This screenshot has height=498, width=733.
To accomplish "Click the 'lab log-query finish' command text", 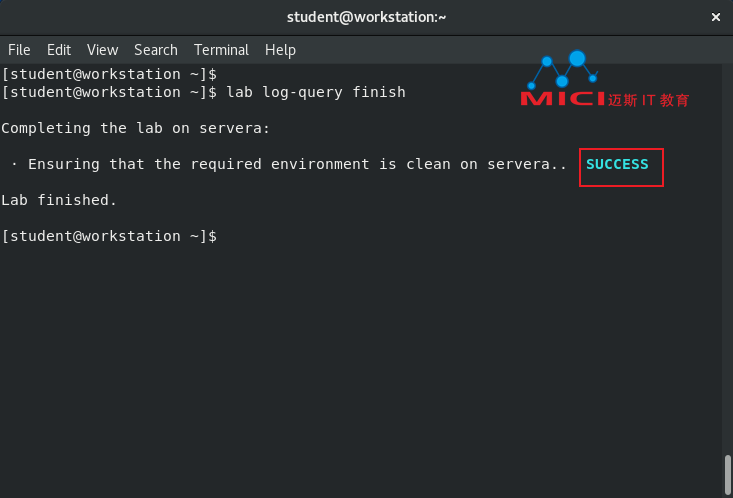I will (x=316, y=92).
